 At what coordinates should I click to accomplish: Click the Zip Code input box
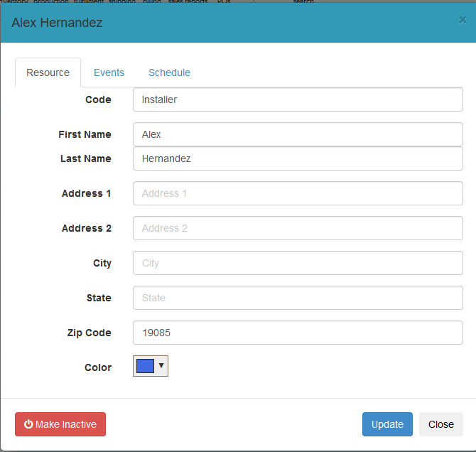tap(298, 333)
